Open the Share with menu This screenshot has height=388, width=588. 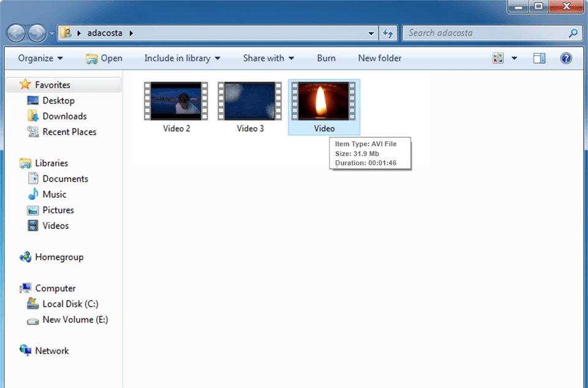268,58
